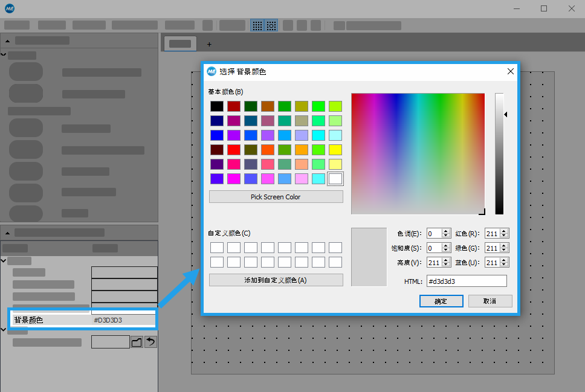Cancel the dialog with 取消
Viewport: 585px width, 392px height.
tap(490, 301)
